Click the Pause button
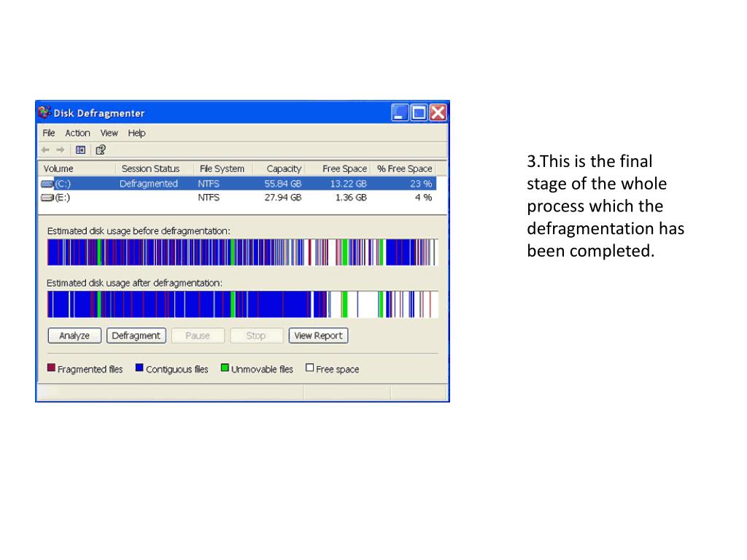The height and width of the screenshot is (560, 747). click(x=198, y=335)
